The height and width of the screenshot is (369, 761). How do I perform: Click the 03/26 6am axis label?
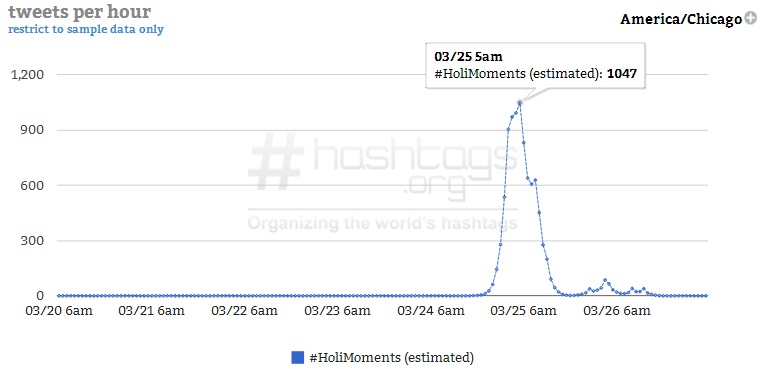616,311
